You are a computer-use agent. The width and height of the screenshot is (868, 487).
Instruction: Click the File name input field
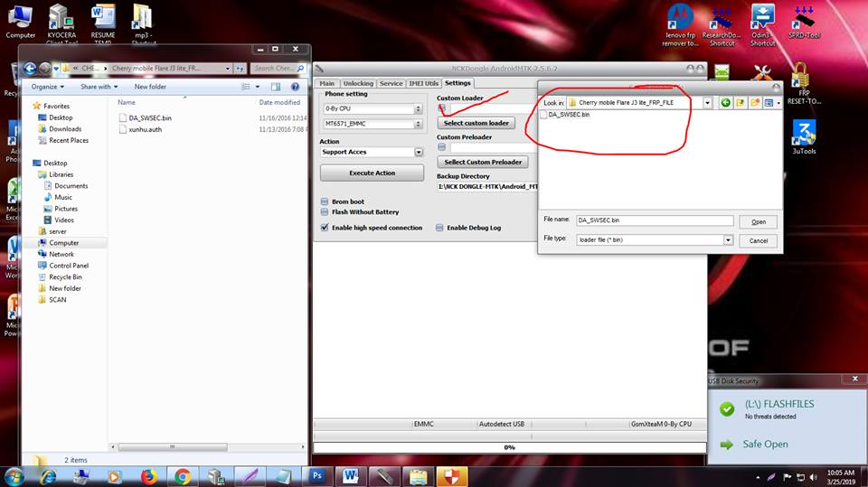tap(655, 220)
